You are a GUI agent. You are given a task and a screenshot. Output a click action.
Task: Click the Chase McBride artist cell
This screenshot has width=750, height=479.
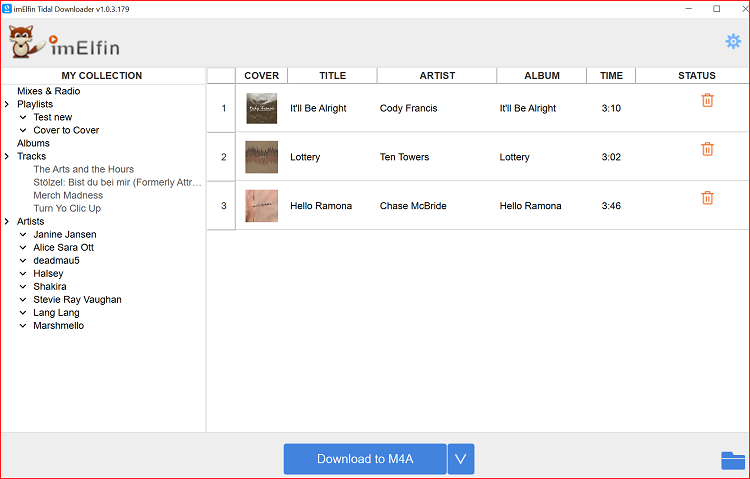click(x=413, y=206)
